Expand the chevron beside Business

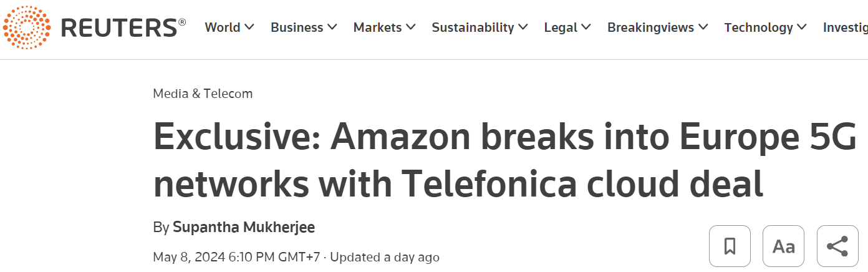click(332, 27)
